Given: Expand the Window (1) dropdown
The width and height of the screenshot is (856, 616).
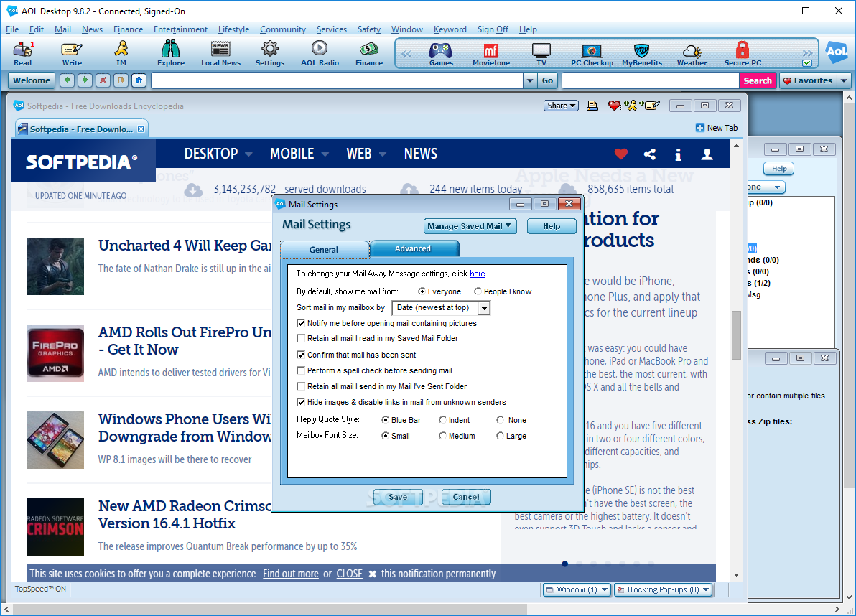Looking at the screenshot, I should [577, 589].
